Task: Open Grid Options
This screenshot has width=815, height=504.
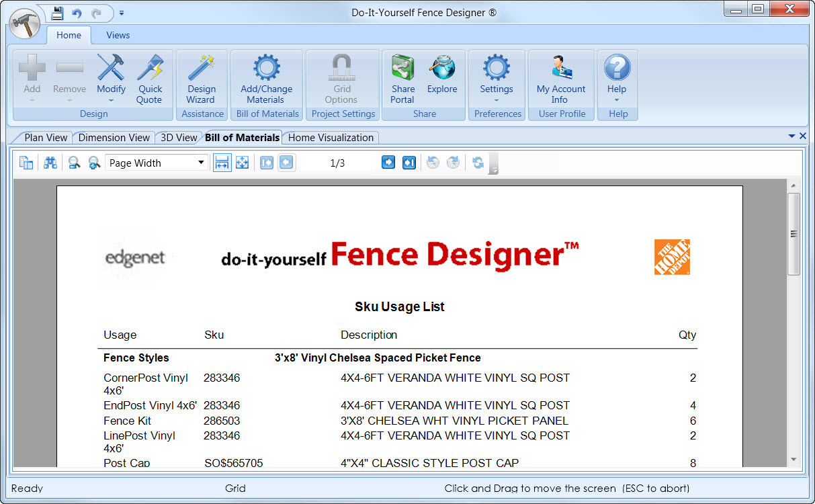Action: 342,79
